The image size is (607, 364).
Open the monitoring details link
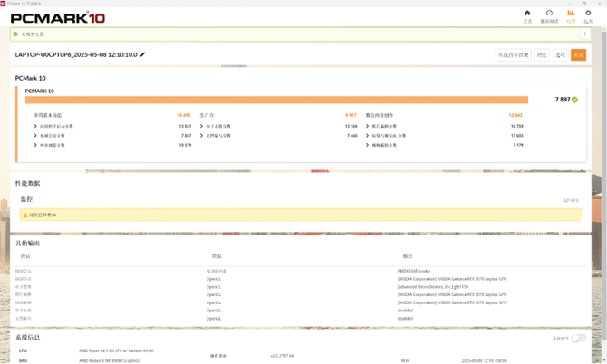click(x=571, y=200)
